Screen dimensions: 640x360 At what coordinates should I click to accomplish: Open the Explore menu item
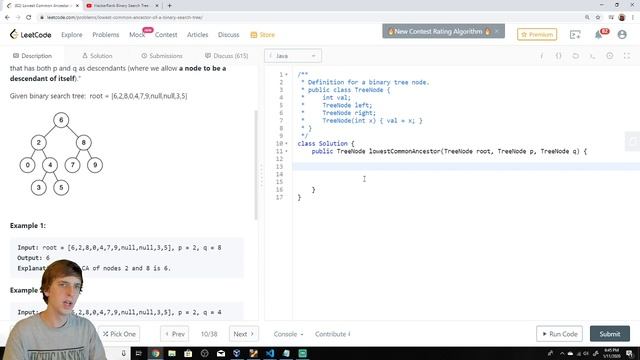(x=72, y=35)
